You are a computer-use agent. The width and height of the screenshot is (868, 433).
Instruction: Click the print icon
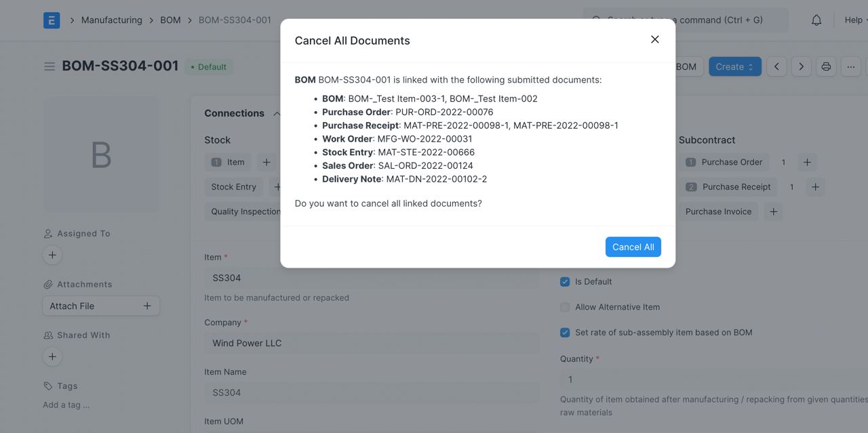826,66
